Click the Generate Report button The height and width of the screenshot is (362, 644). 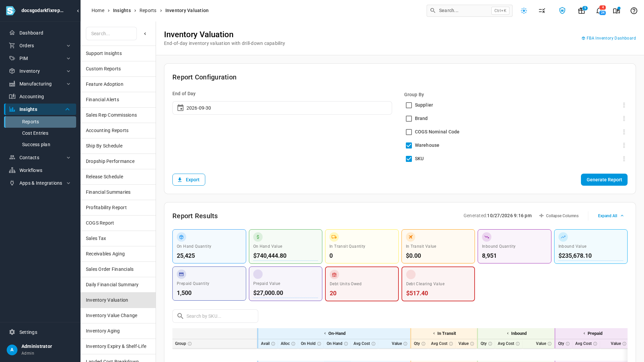(x=604, y=180)
